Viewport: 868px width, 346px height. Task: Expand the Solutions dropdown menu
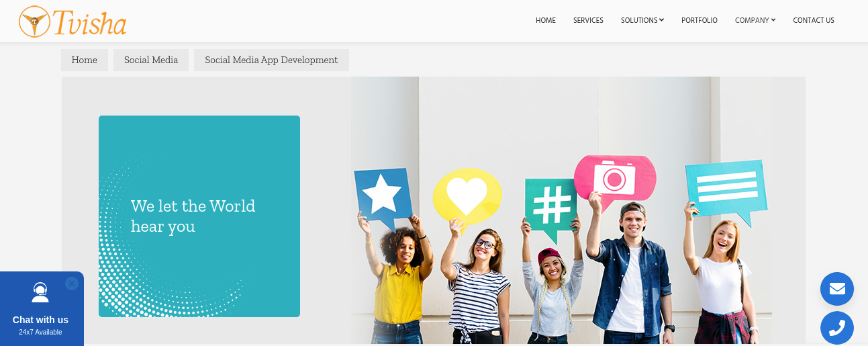click(642, 20)
